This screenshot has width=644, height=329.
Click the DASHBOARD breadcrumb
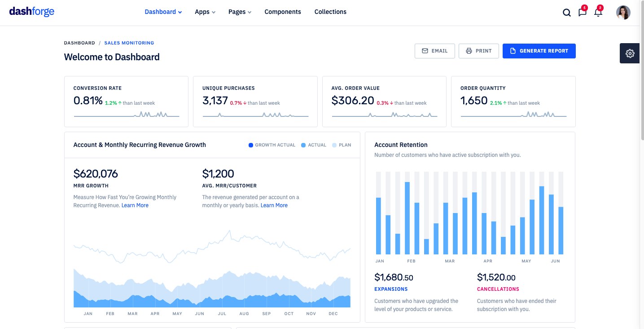[79, 43]
